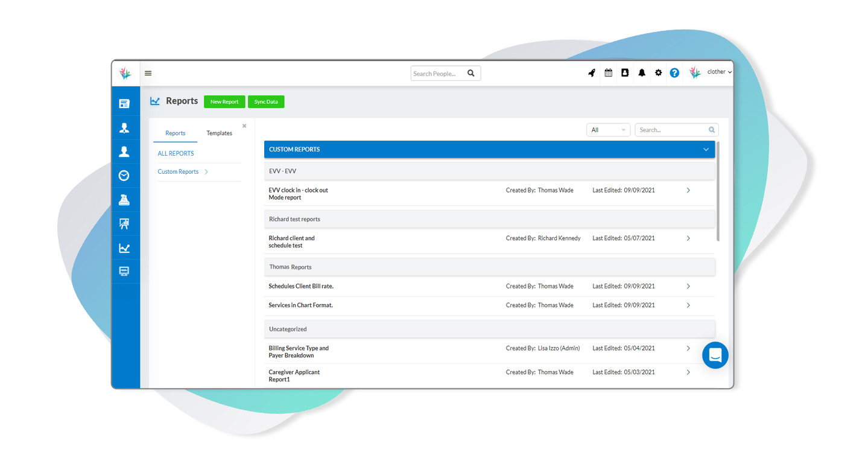Open the clock icon in left sidebar
The image size is (868, 455).
(x=124, y=176)
